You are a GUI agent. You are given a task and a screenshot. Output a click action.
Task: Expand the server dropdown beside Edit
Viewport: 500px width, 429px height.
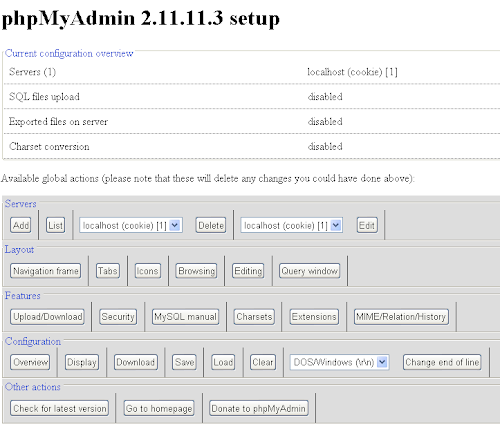coord(292,225)
